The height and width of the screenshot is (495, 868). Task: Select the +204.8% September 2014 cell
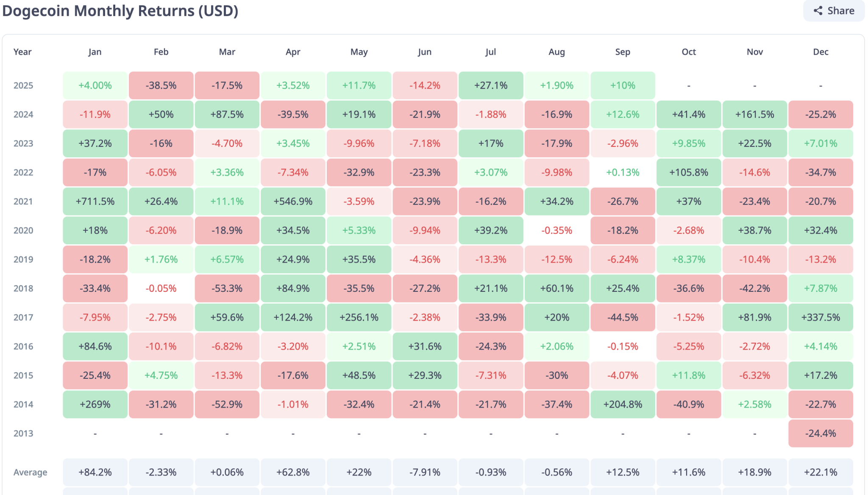(623, 404)
